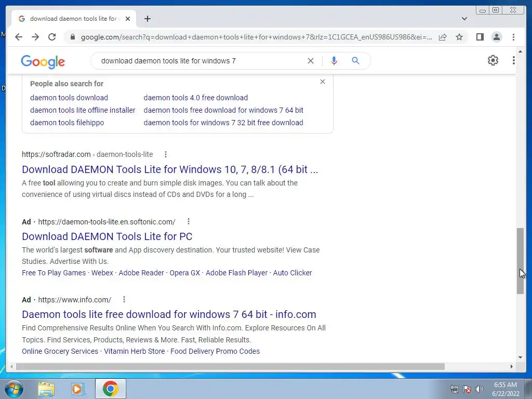Open a new tab with plus button
The height and width of the screenshot is (399, 532).
click(x=147, y=19)
